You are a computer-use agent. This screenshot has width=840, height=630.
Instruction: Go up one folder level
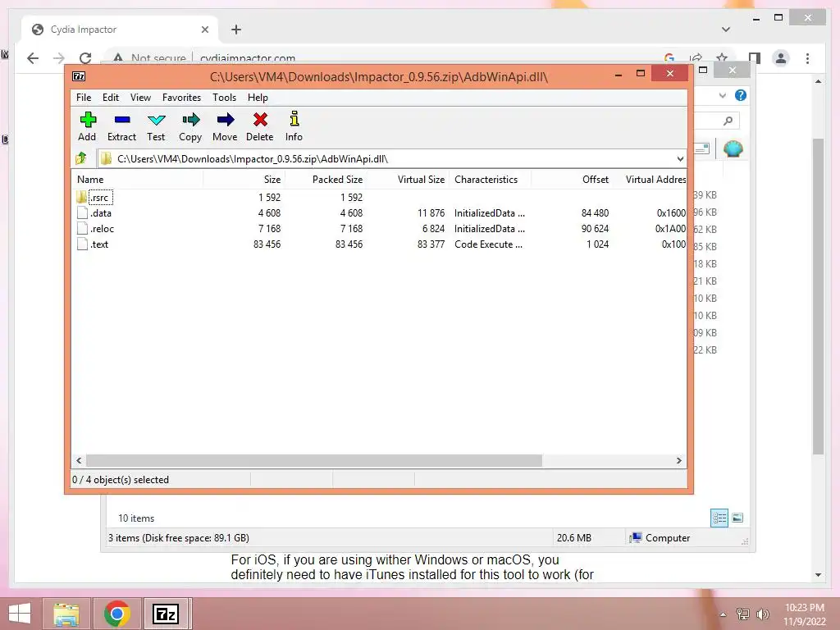point(81,158)
